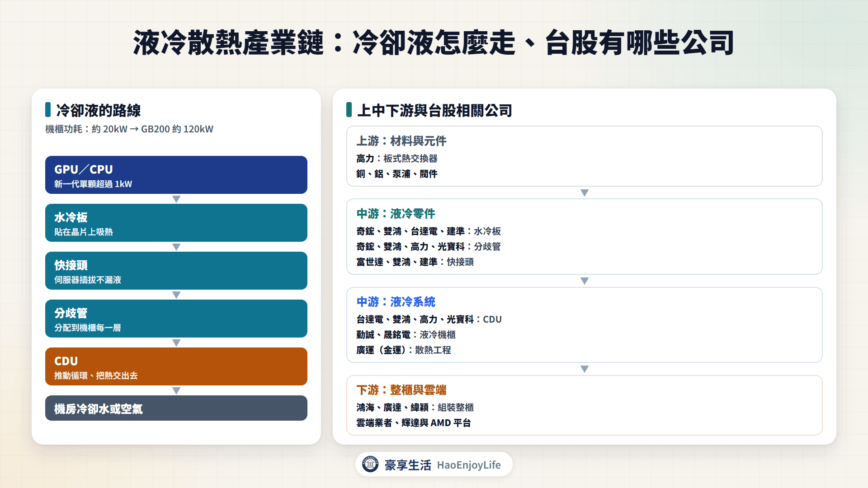Click the heading 上游：材料與元件

tap(401, 141)
